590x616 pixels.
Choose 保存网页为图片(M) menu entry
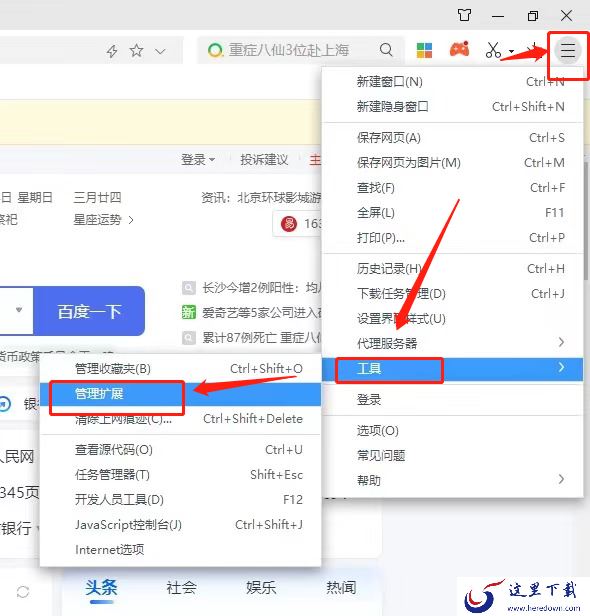coord(453,163)
